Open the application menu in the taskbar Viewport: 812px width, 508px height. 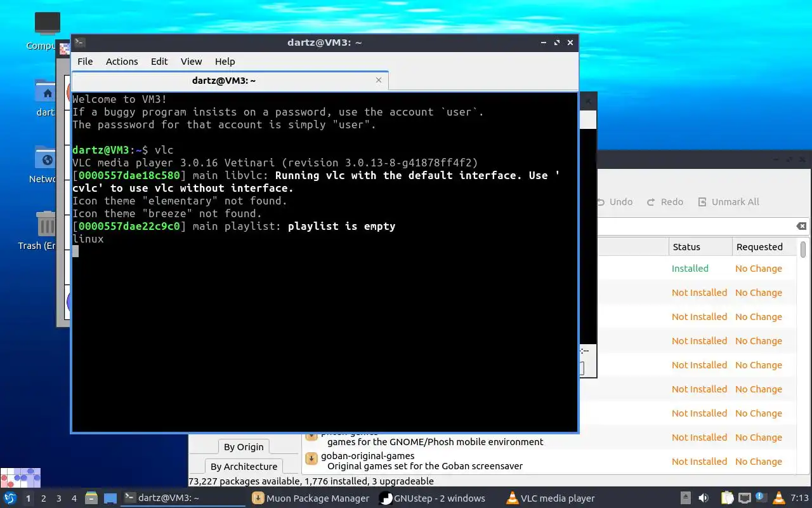(10, 498)
